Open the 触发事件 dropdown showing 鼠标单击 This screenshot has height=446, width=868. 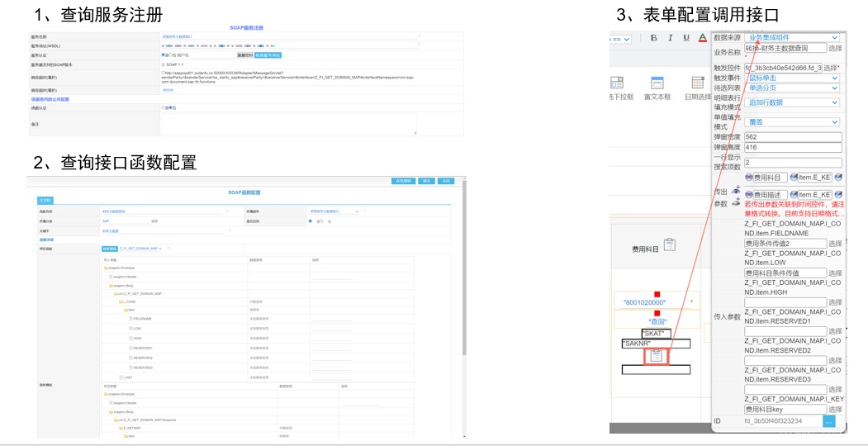click(791, 78)
